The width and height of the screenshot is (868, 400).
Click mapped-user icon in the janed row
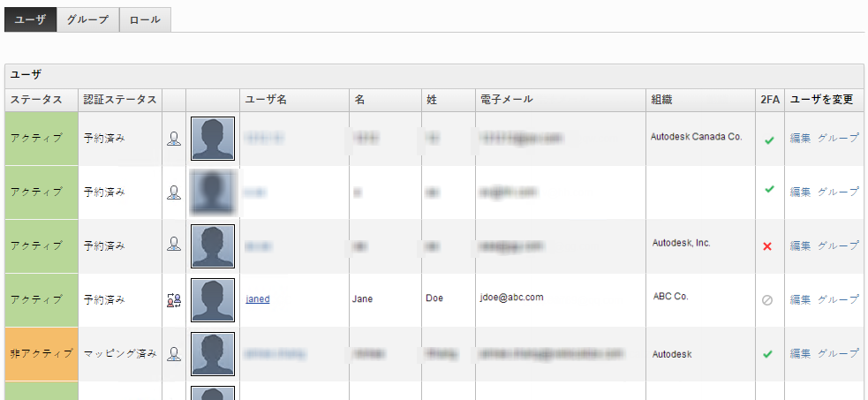174,300
